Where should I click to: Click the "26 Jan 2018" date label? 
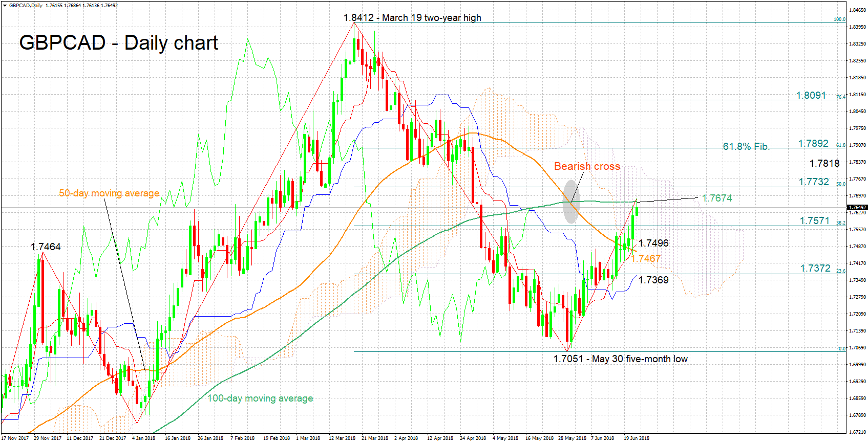(210, 438)
